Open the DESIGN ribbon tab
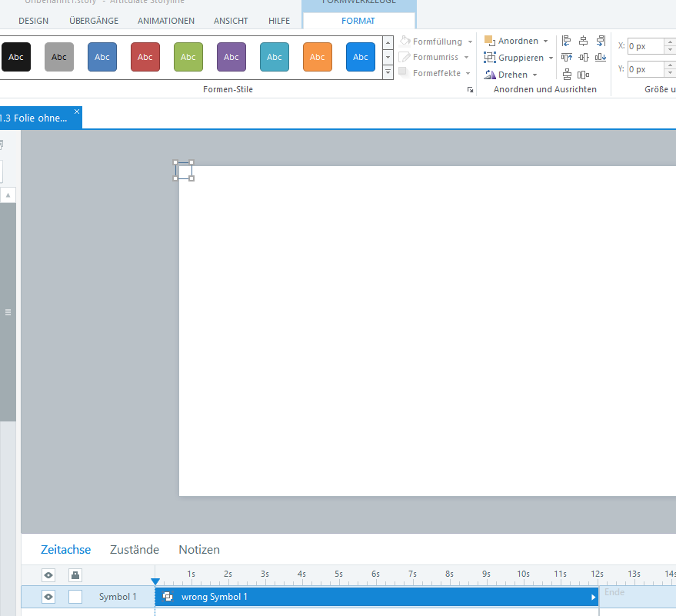676x616 pixels. (x=34, y=21)
